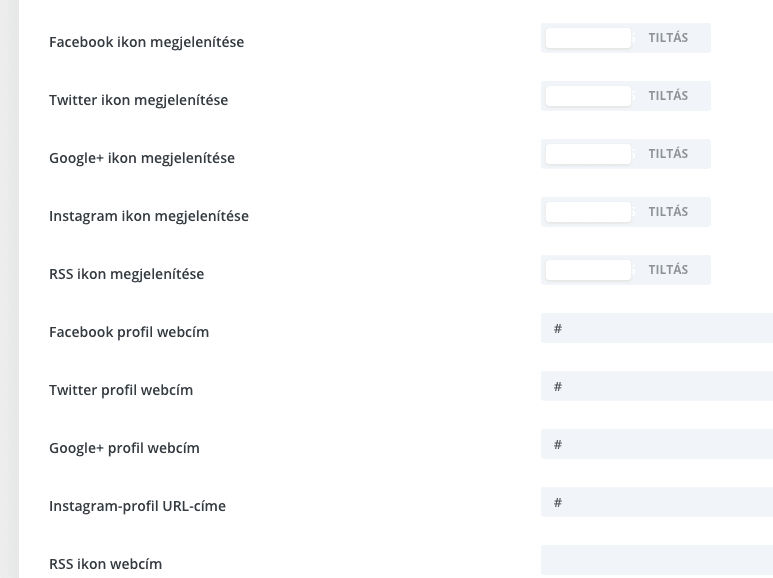The image size is (773, 578).
Task: Click the 'RSS ikon megjelenítése' label text
Action: (127, 274)
